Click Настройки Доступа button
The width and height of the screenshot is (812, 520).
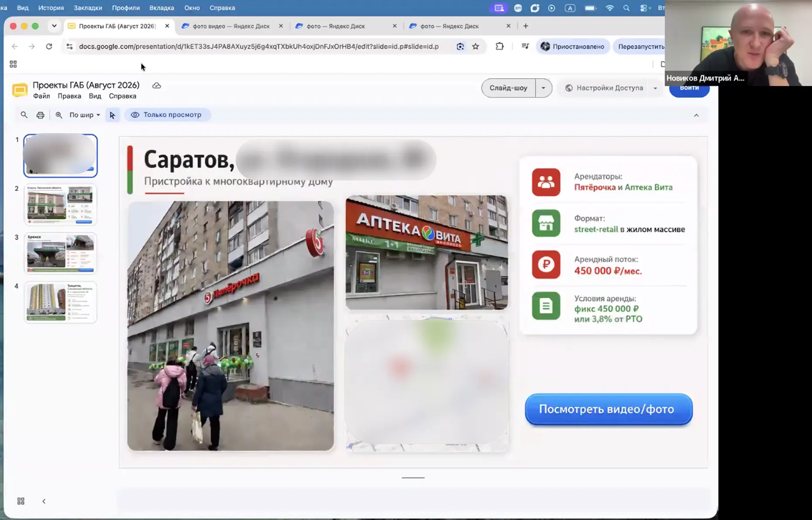[x=605, y=88]
